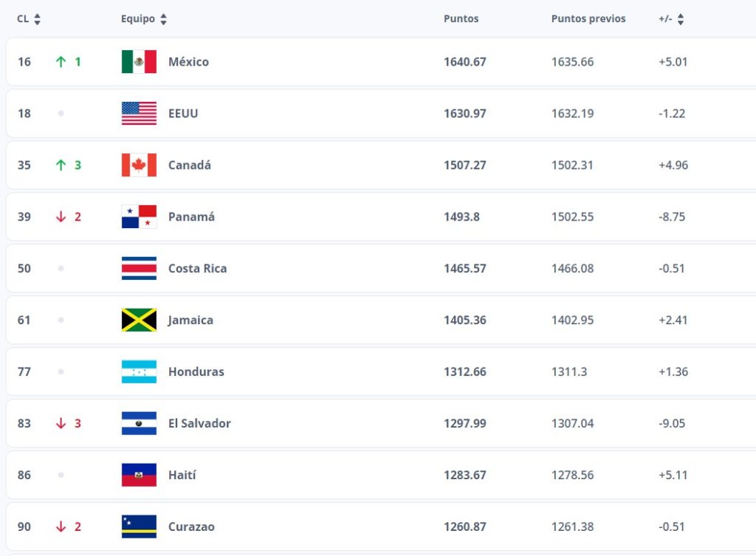Click the México flag icon
Image resolution: width=756 pixels, height=556 pixels.
click(139, 62)
